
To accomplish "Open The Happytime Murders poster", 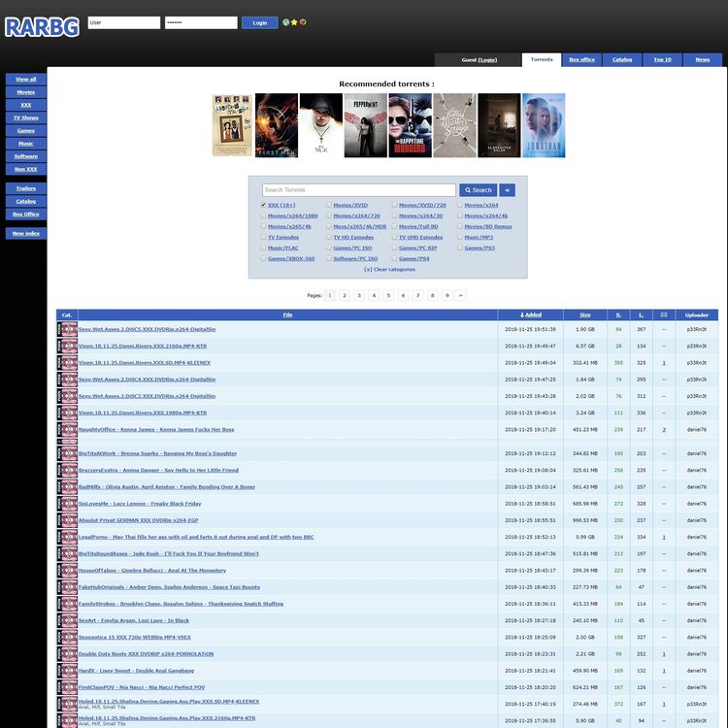I will (411, 125).
